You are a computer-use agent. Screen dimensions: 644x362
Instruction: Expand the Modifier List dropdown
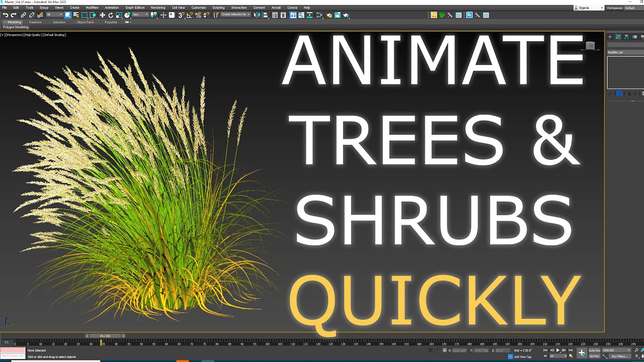[625, 52]
